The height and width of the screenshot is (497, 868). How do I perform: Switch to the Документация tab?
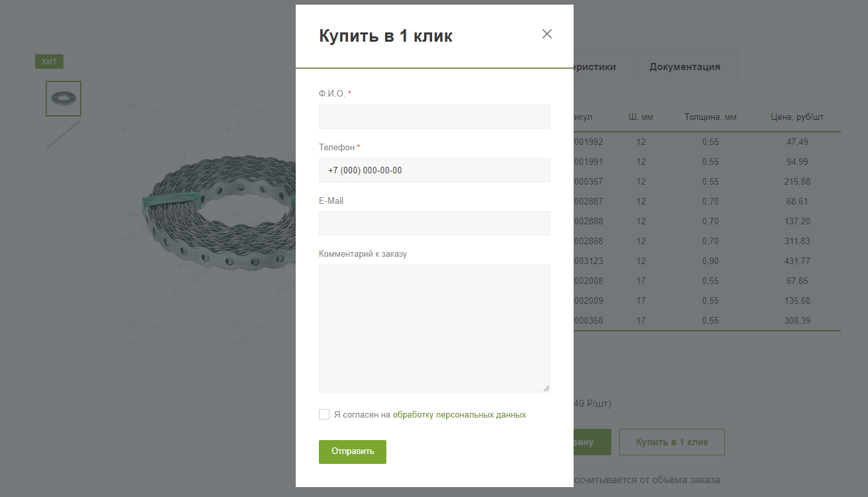point(684,67)
